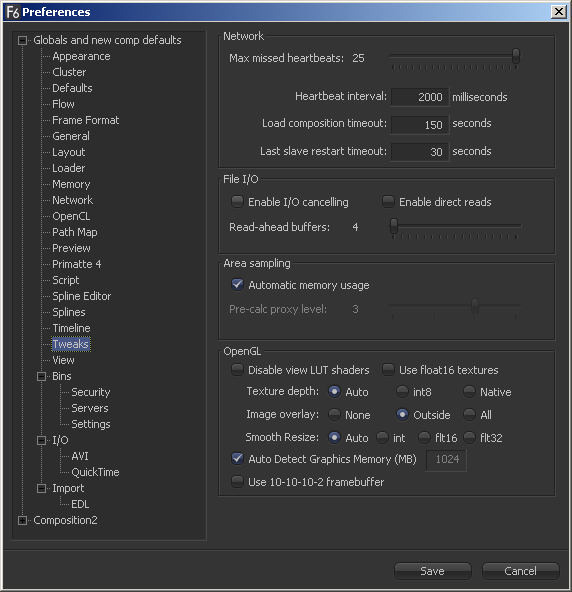Collapse the Bins tree node
This screenshot has height=592, width=572.
point(42,376)
